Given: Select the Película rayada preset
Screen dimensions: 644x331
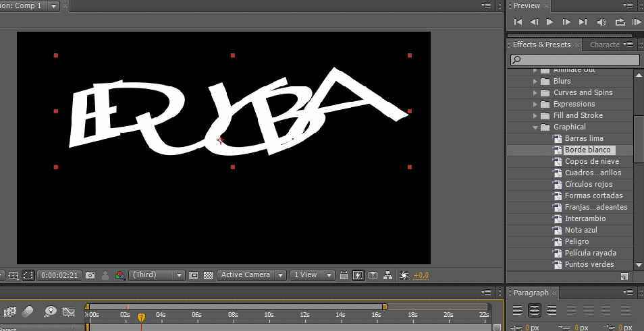Looking at the screenshot, I should click(590, 253).
